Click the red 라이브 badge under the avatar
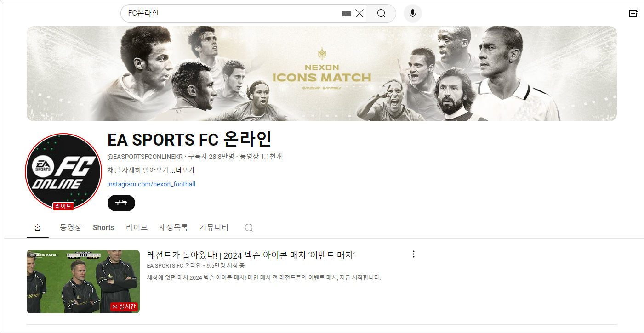Viewport: 644px width, 333px height. 63,206
